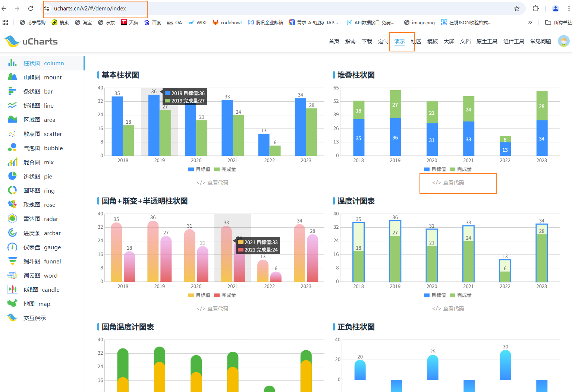Select the 漏斗图 funnel chart icon
572x392 pixels.
coord(12,261)
